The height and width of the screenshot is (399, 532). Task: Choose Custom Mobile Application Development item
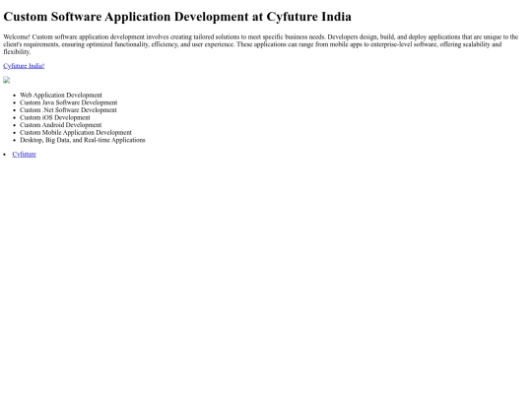click(x=76, y=132)
